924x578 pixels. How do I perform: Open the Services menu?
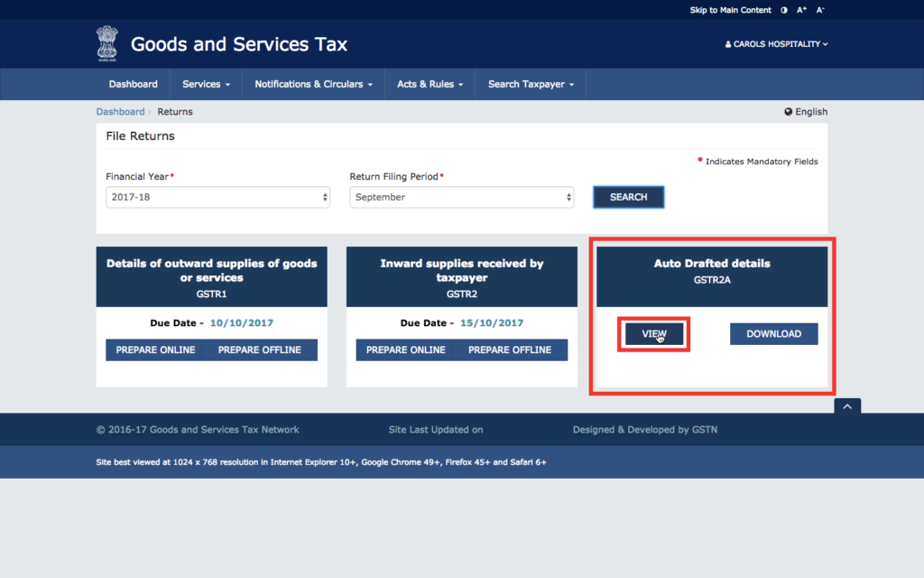205,83
